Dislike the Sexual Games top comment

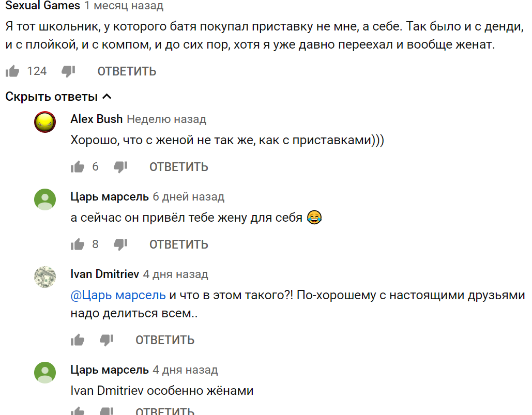(x=68, y=71)
